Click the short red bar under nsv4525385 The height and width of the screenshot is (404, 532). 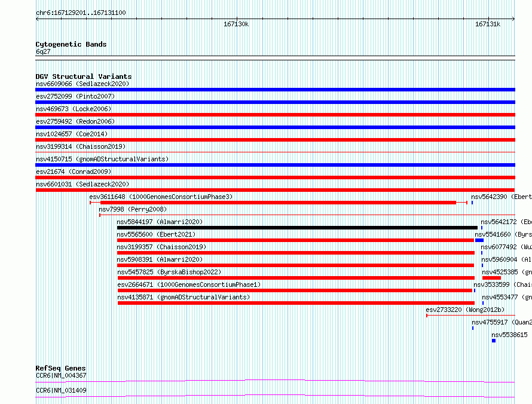pos(491,278)
